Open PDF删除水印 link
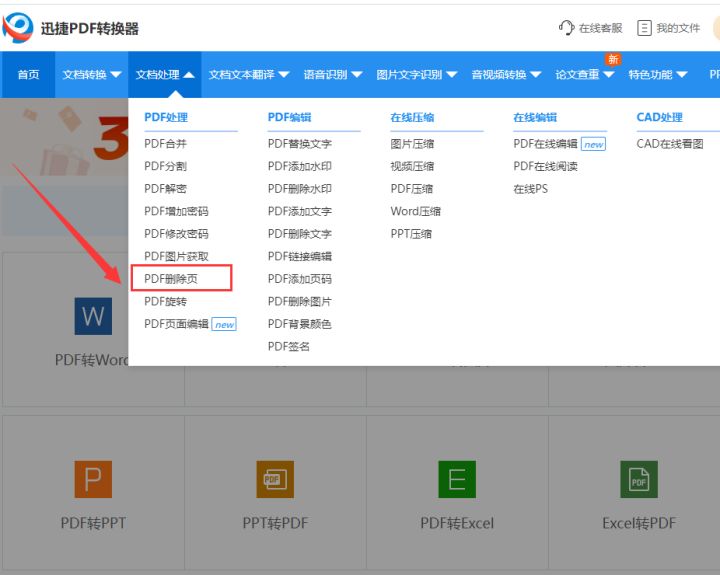Image resolution: width=720 pixels, height=575 pixels. coord(300,189)
